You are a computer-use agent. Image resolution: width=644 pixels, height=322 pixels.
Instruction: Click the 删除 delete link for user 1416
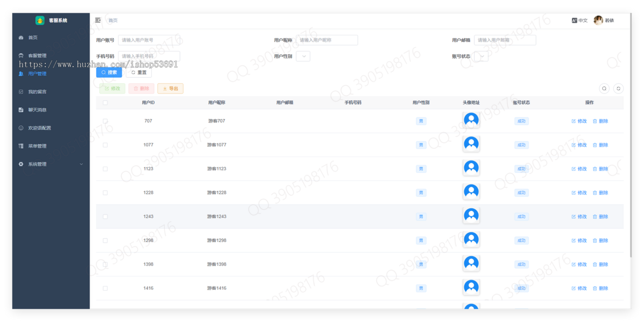601,288
